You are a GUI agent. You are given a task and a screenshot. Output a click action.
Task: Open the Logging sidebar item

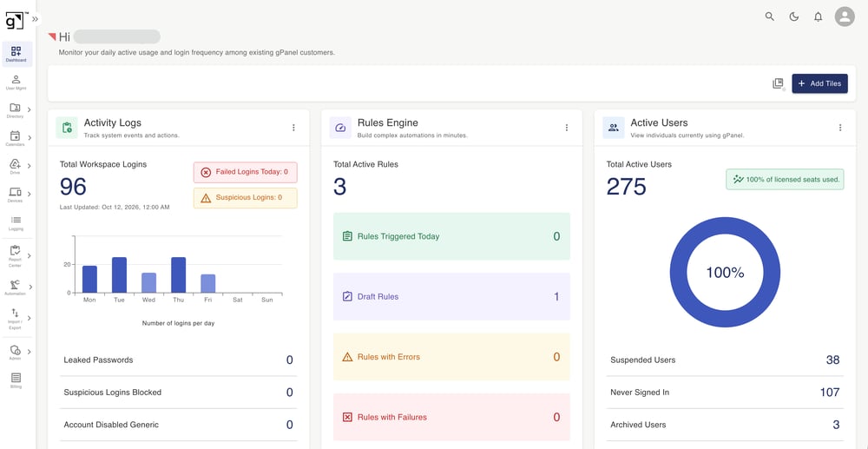pyautogui.click(x=16, y=223)
